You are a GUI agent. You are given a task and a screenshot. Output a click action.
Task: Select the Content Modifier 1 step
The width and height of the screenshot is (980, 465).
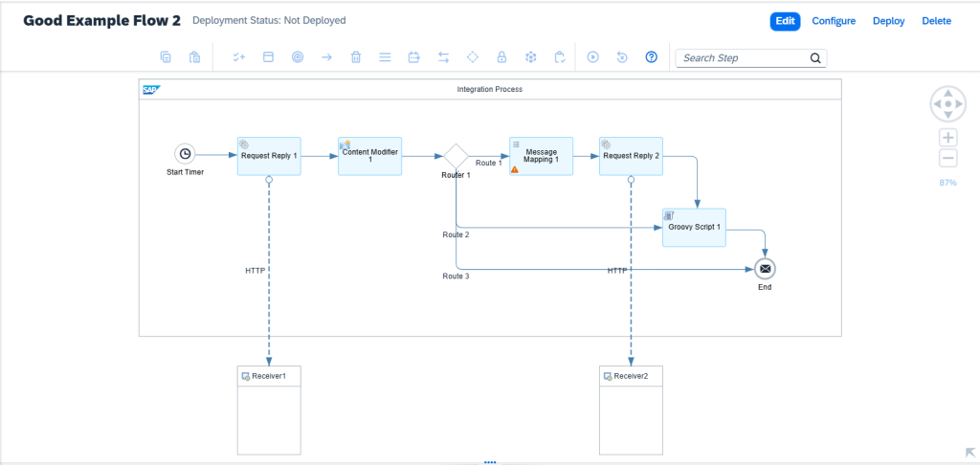tap(370, 156)
